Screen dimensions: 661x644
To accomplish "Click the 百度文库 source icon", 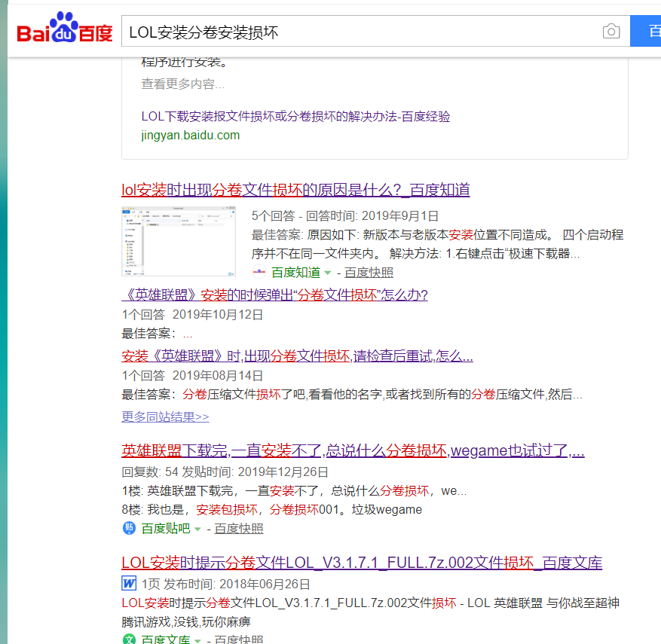I will [x=129, y=639].
